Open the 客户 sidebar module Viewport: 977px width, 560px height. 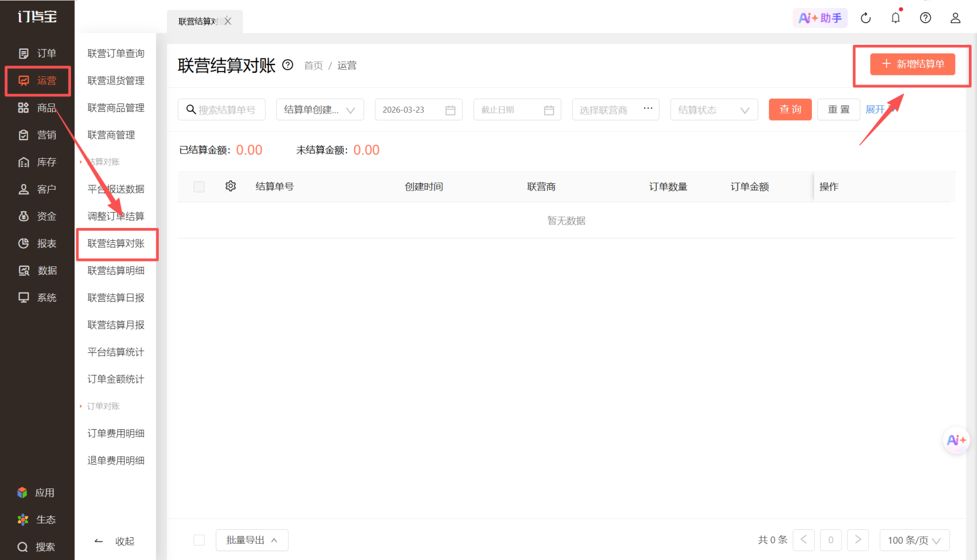(x=37, y=189)
